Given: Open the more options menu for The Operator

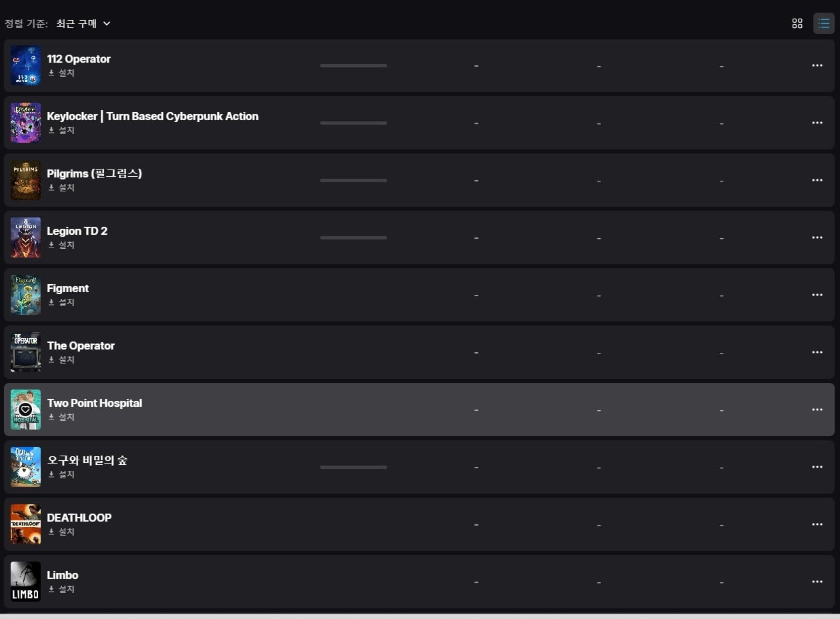Looking at the screenshot, I should click(x=817, y=352).
